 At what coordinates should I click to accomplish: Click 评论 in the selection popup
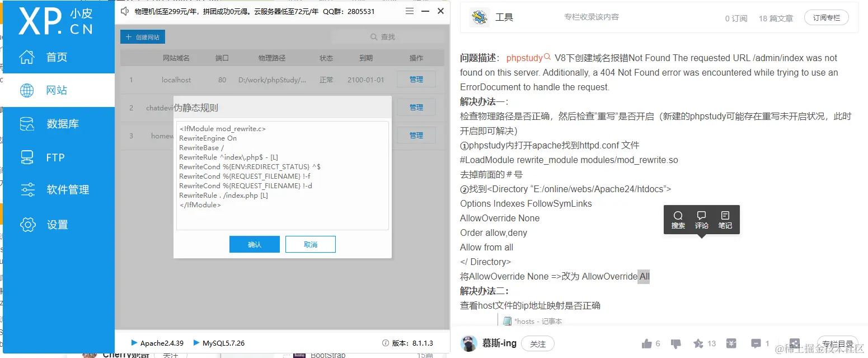702,220
